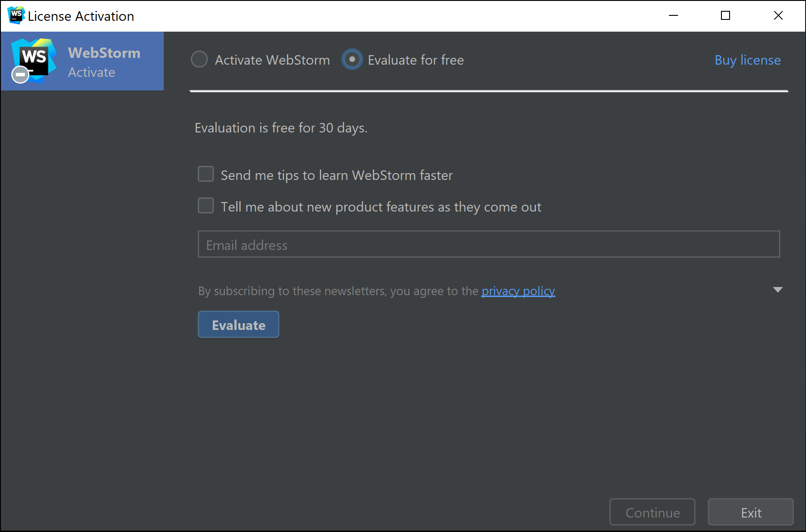Open the privacy policy link
Viewport: 806px width, 532px height.
coord(518,291)
